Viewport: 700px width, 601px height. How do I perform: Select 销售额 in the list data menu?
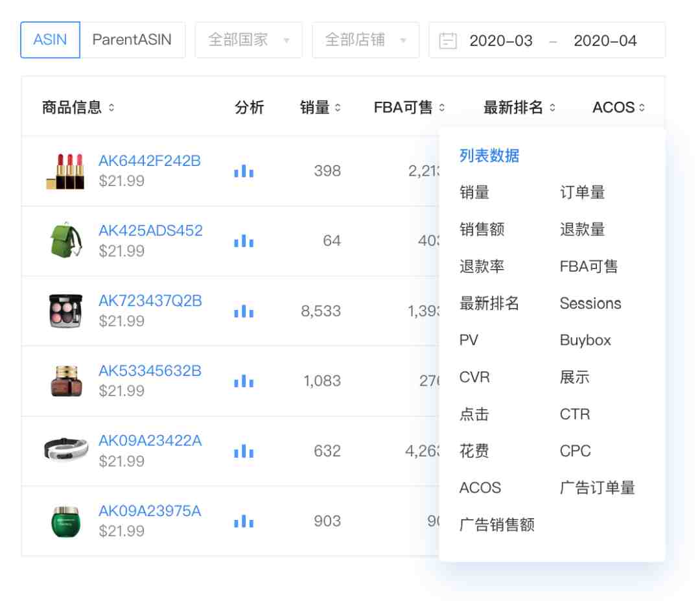click(x=482, y=230)
